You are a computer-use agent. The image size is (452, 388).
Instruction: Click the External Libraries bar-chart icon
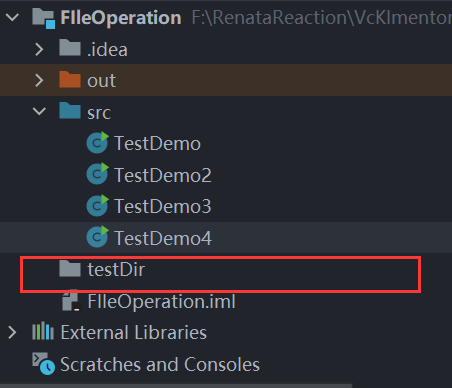pos(43,331)
